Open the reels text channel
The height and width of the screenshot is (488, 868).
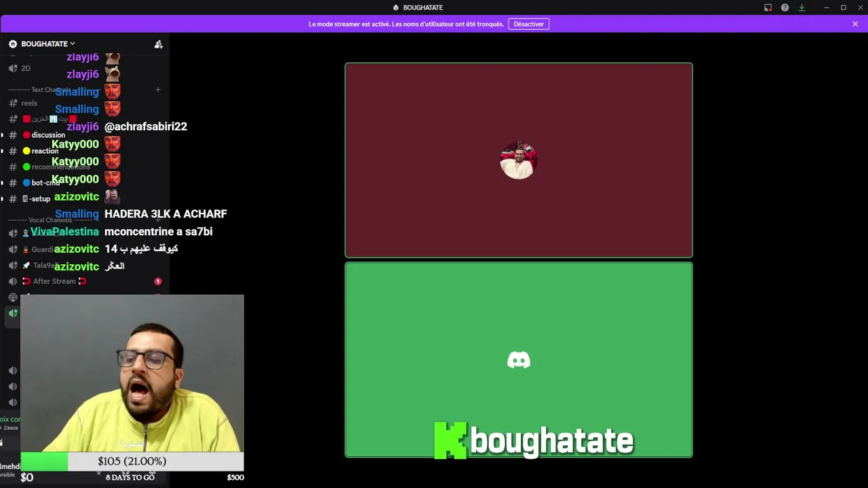pos(29,103)
